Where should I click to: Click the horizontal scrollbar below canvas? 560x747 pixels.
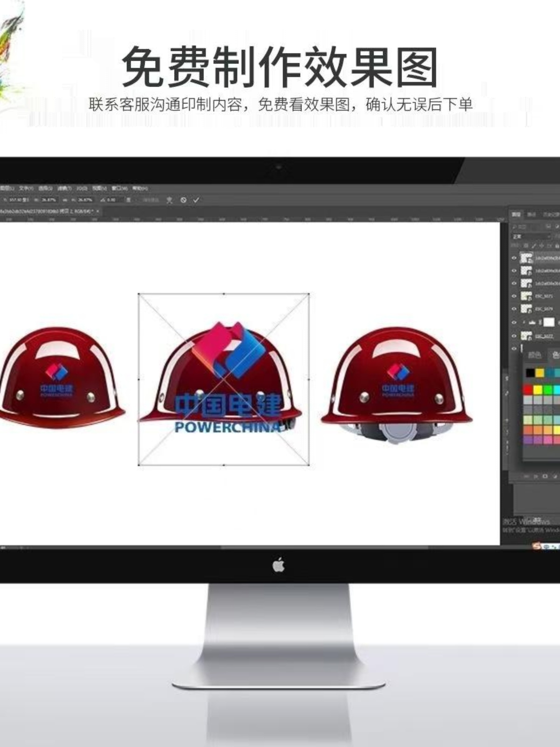click(x=324, y=547)
